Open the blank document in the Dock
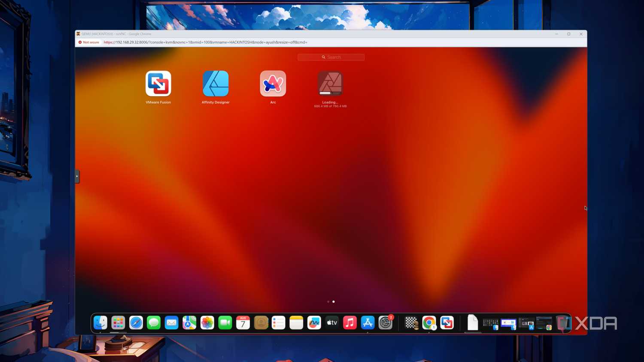The height and width of the screenshot is (362, 644). (473, 323)
